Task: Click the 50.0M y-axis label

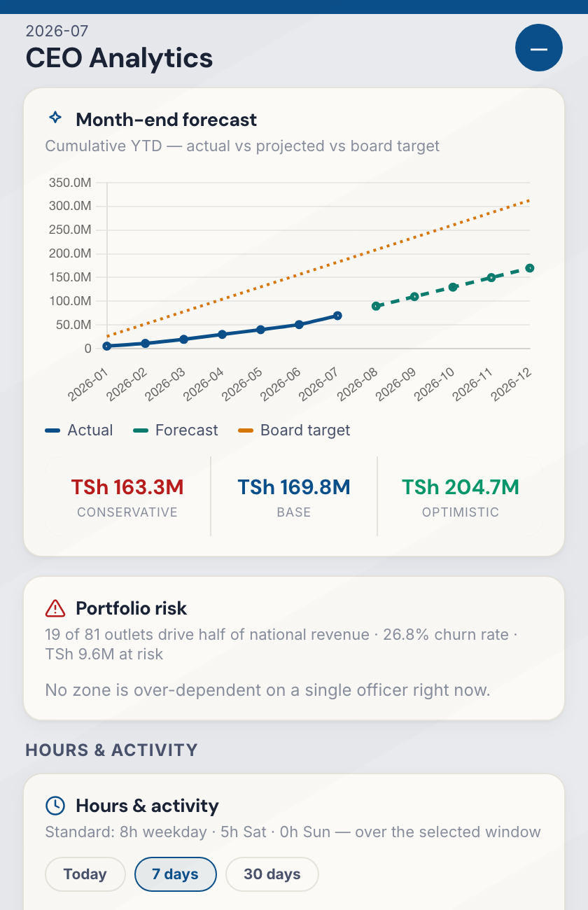Action: 73,325
